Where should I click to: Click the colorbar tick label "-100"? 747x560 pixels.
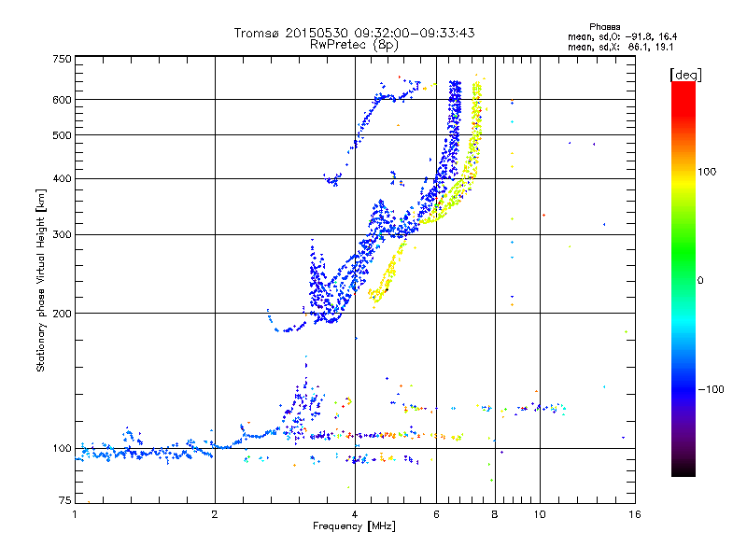pyautogui.click(x=711, y=389)
